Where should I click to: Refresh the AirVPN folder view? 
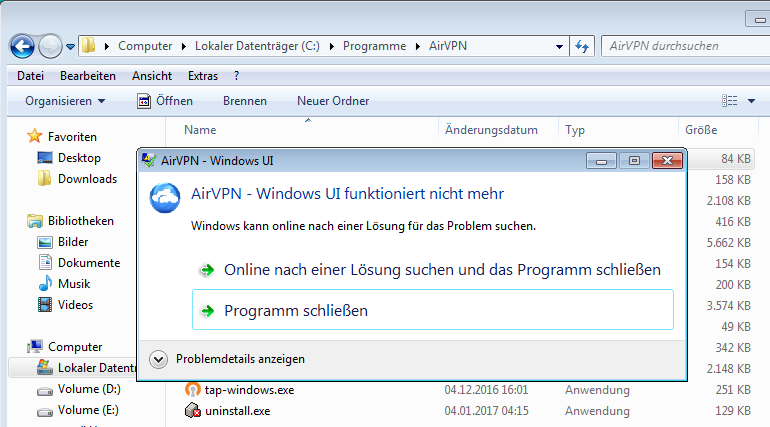coord(582,46)
